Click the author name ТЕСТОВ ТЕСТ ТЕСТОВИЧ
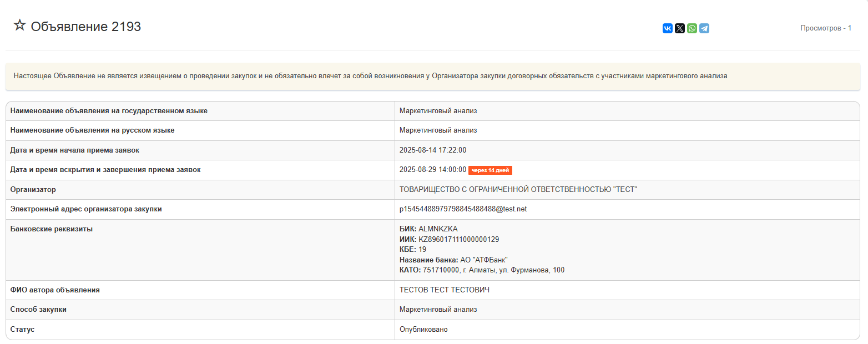 [444, 290]
